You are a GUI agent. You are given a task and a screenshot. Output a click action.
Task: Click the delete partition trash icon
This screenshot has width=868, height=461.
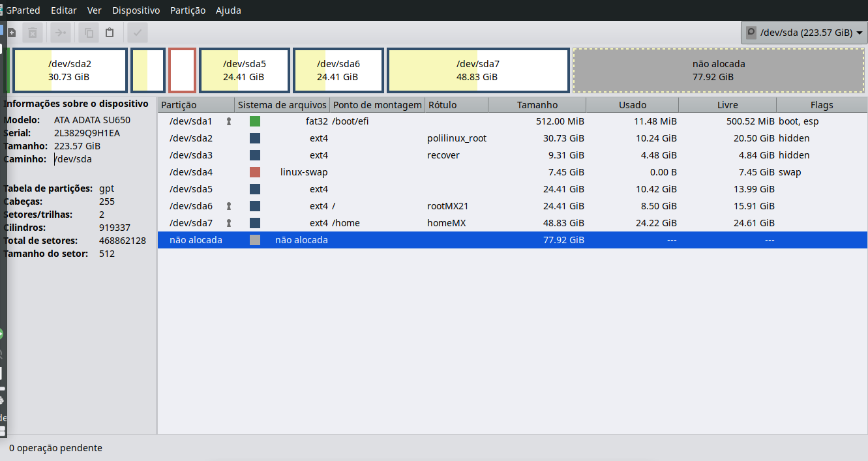tap(34, 32)
